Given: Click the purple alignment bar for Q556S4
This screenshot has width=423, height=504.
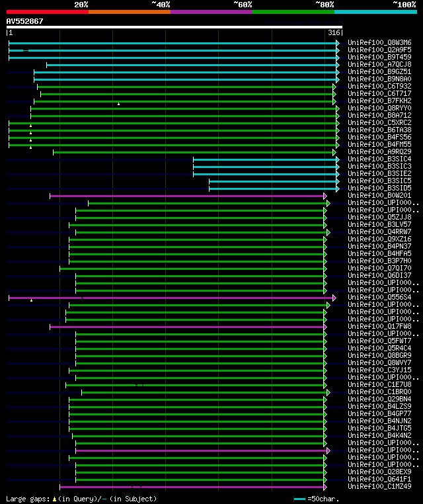Looking at the screenshot, I should [173, 298].
